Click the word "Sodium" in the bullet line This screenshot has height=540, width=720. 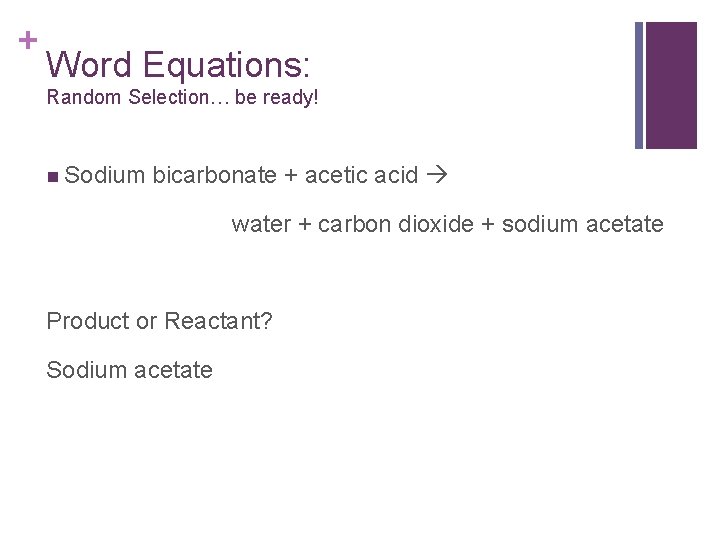(106, 175)
